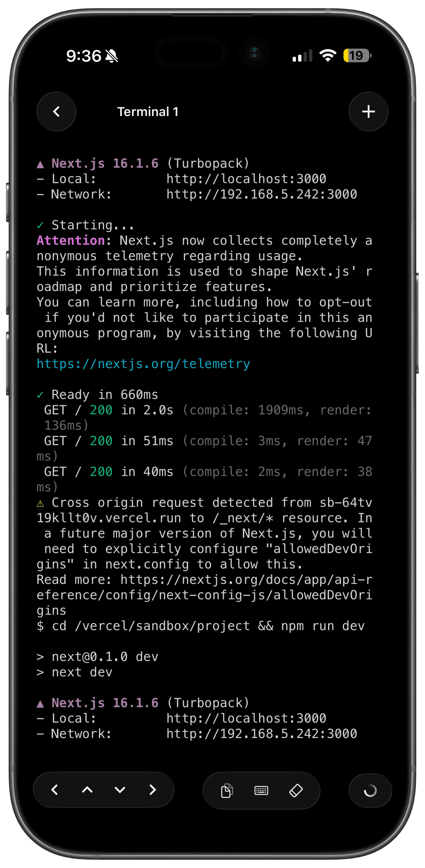Collapse view with the back chevron
This screenshot has height=868, width=425.
point(56,112)
